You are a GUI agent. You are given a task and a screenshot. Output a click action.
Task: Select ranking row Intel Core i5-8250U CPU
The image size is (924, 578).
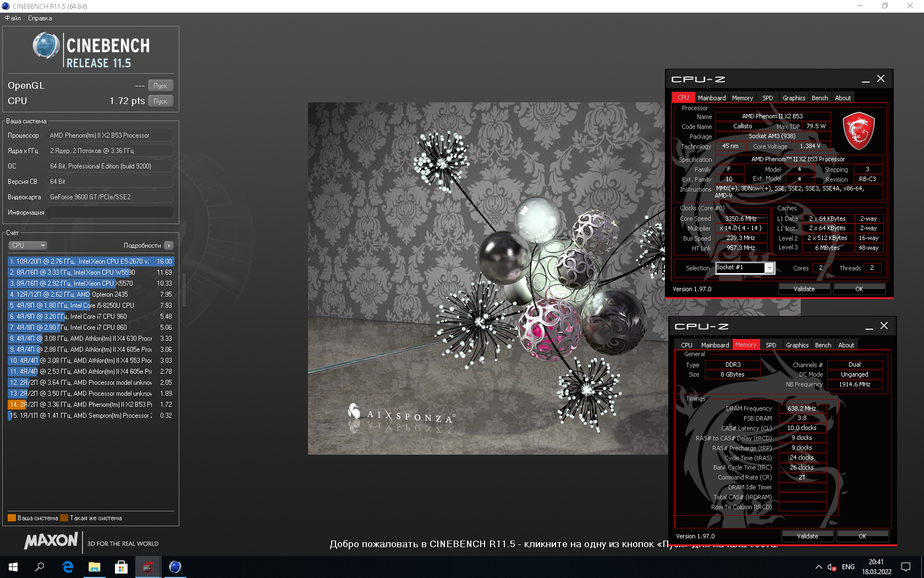pyautogui.click(x=91, y=306)
